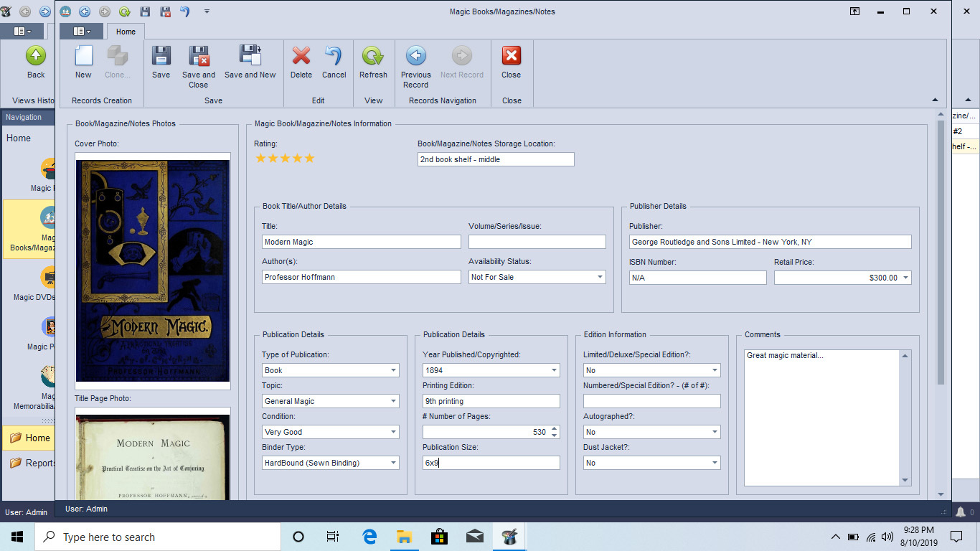The image size is (980, 551).
Task: Click the quick-access save and close icon
Action: (x=165, y=11)
